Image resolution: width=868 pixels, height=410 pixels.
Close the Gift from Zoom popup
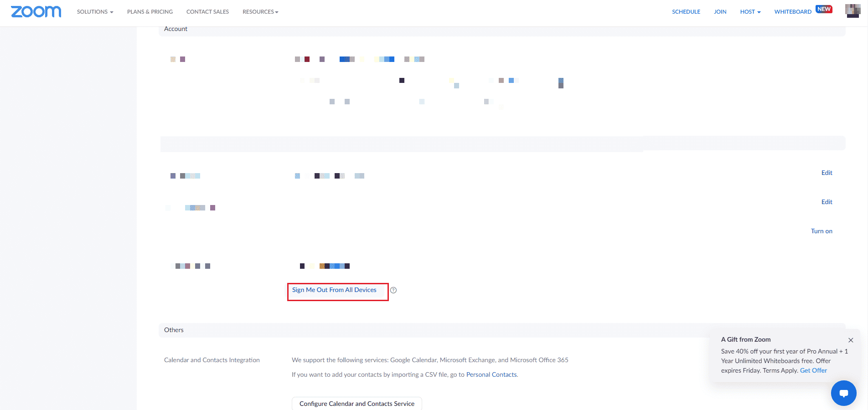tap(851, 340)
